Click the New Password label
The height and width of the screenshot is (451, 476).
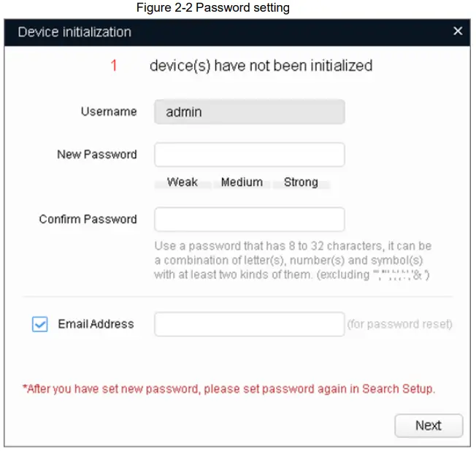click(x=96, y=155)
